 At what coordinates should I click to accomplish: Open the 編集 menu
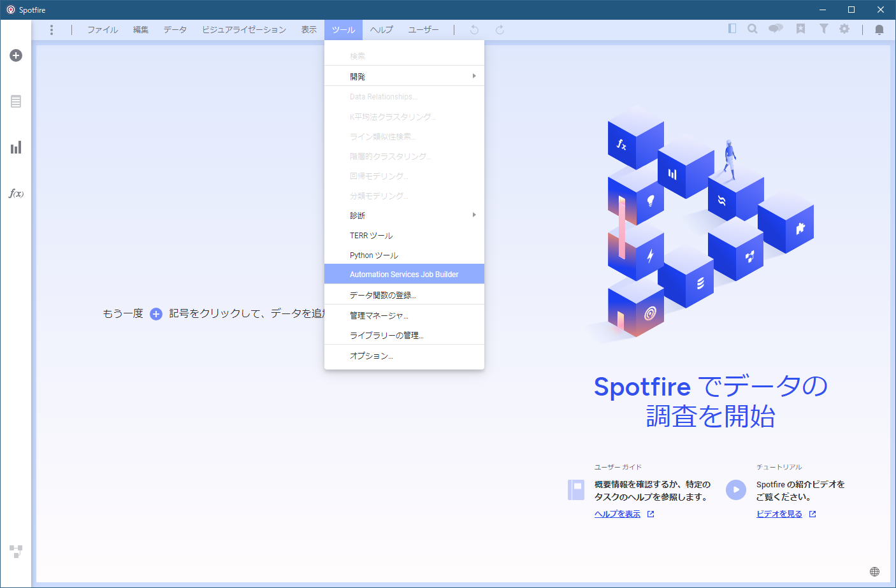click(141, 30)
